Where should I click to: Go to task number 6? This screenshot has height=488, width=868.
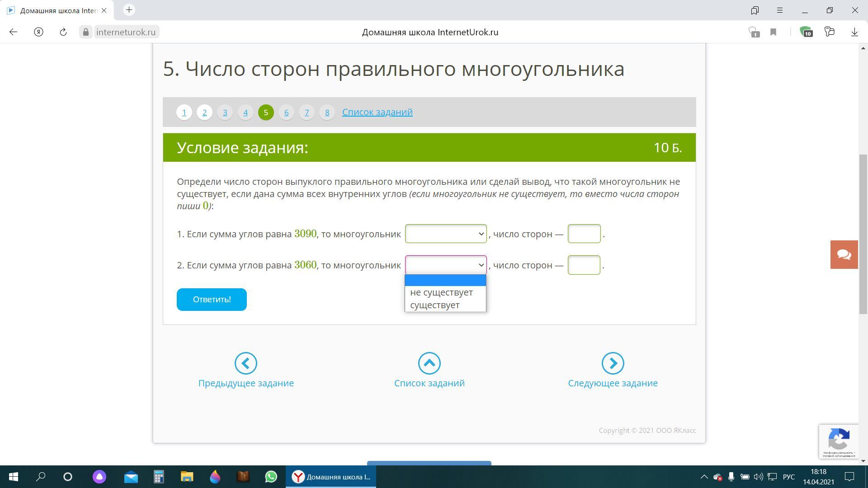286,112
